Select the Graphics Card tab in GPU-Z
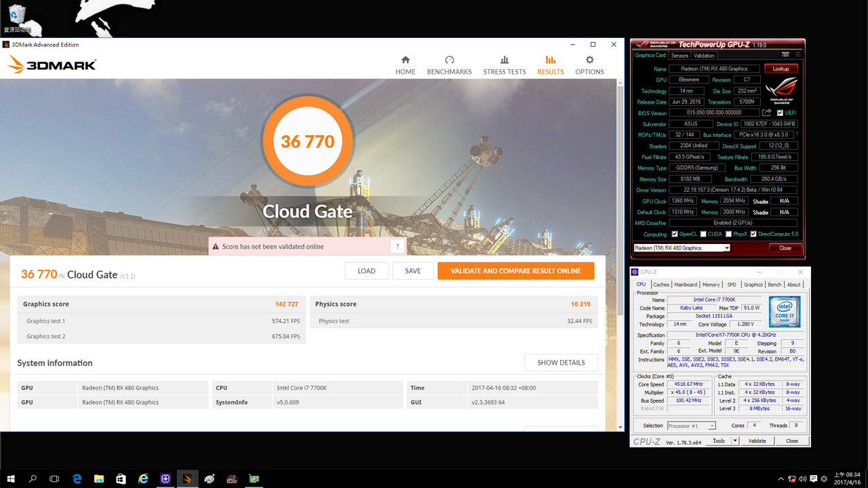The image size is (868, 488). [x=650, y=56]
